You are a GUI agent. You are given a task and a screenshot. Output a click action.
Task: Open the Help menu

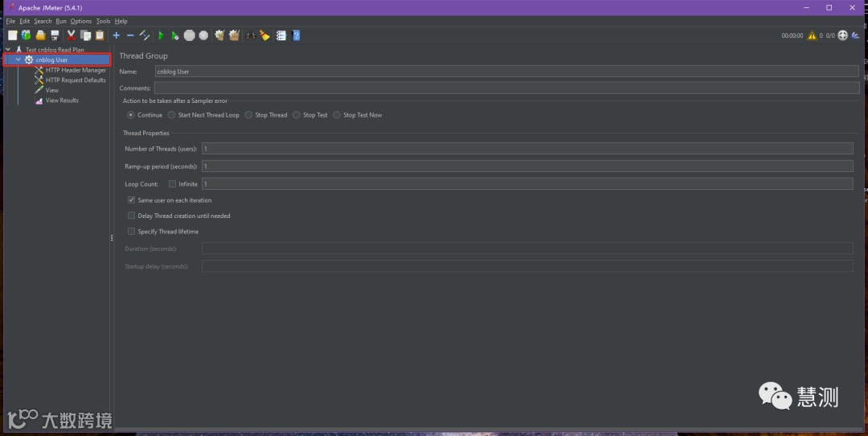[x=121, y=21]
